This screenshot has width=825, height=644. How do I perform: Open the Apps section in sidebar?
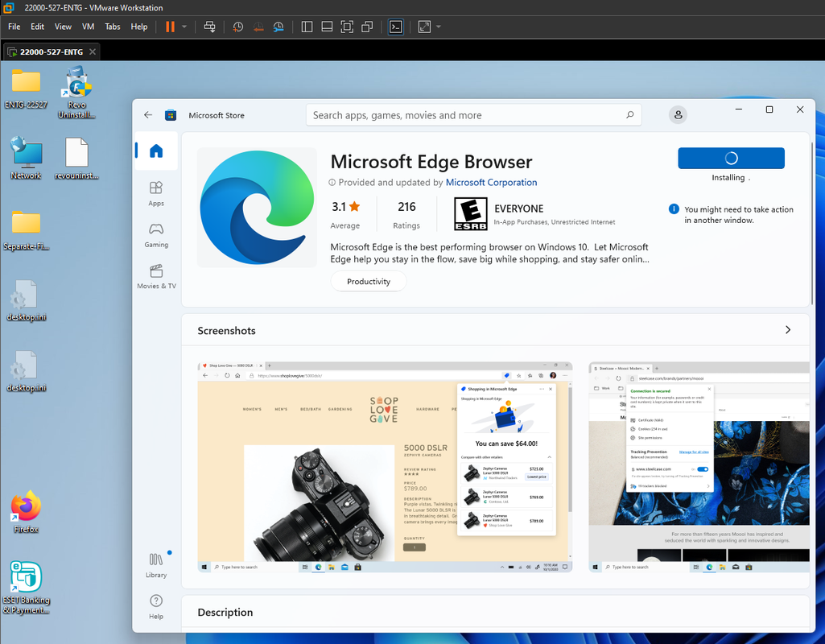click(x=156, y=194)
